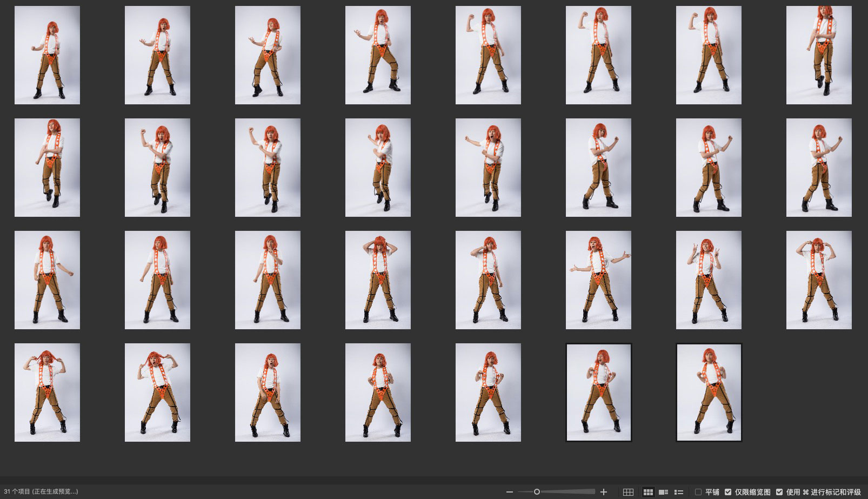Switch to the details view icon
This screenshot has width=868, height=499.
(x=664, y=492)
